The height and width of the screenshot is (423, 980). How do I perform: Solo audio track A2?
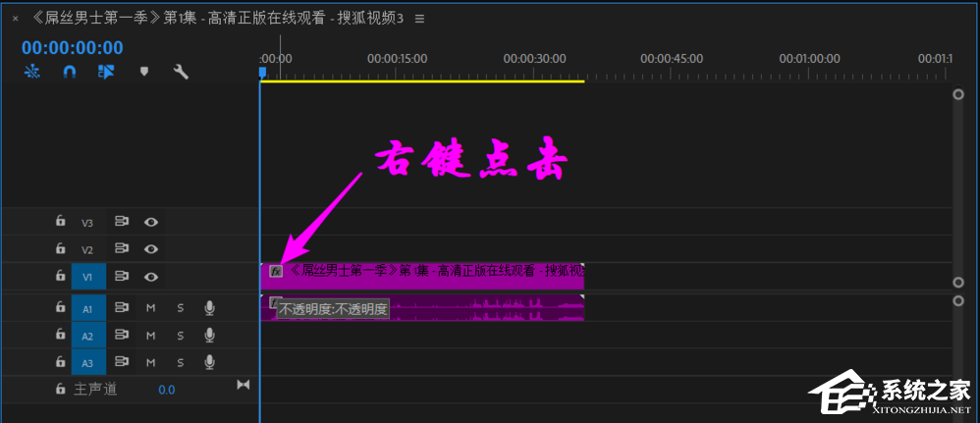pos(180,336)
